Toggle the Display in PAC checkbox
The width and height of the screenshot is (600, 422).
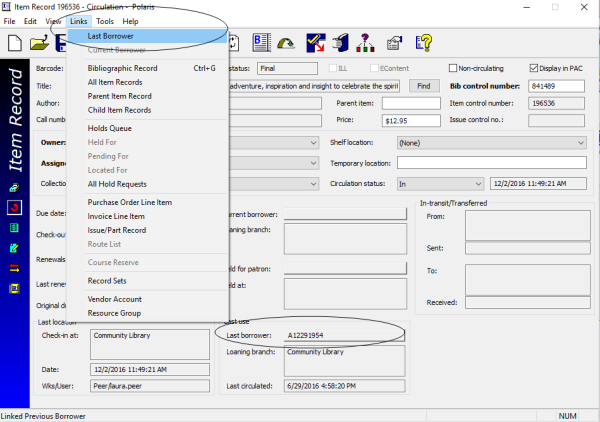tap(534, 68)
